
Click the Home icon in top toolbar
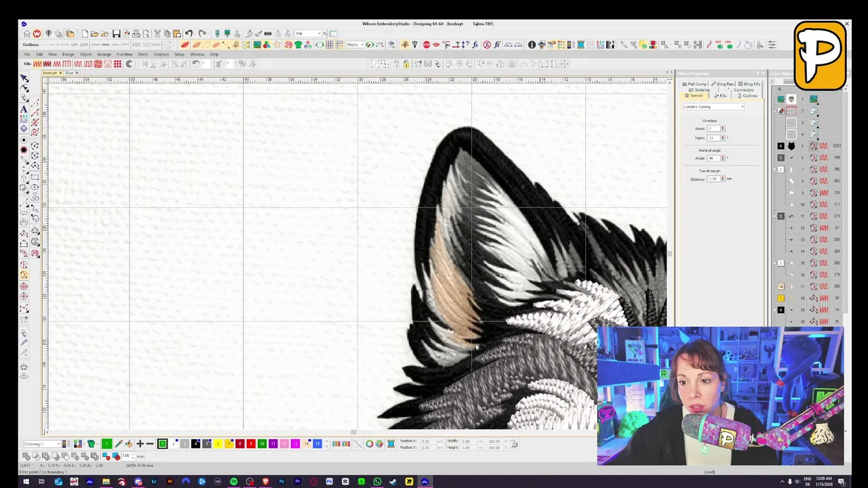click(27, 34)
